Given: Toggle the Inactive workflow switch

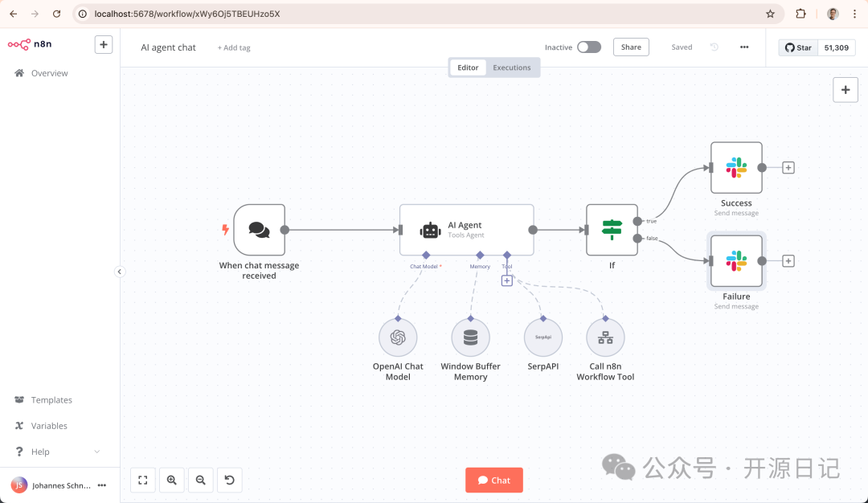Looking at the screenshot, I should coord(589,47).
